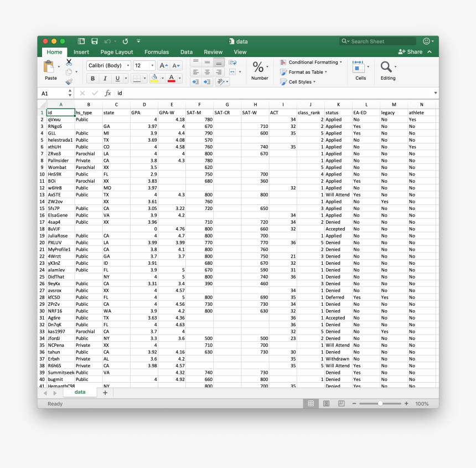Align text right
The image size is (476, 468).
(219, 72)
